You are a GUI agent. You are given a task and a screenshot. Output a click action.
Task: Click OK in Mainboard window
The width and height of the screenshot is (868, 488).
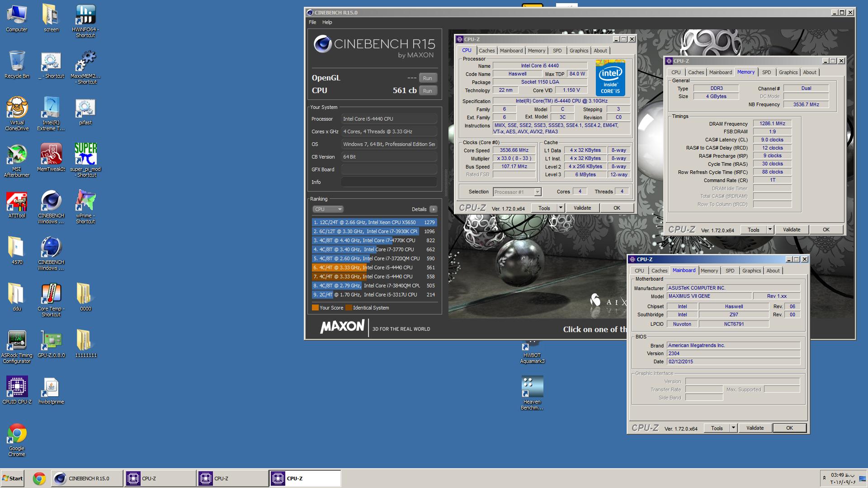click(x=789, y=428)
